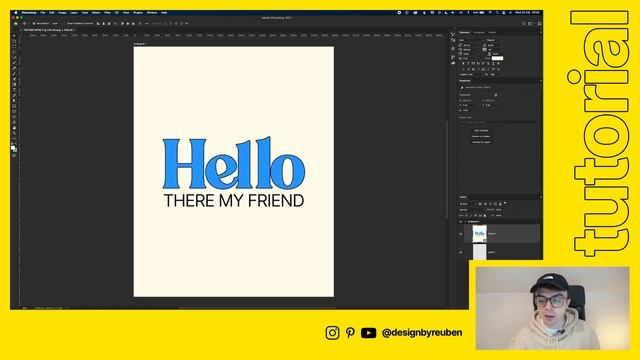640x360 pixels.
Task: Click align top edges icon
Action: [122, 24]
